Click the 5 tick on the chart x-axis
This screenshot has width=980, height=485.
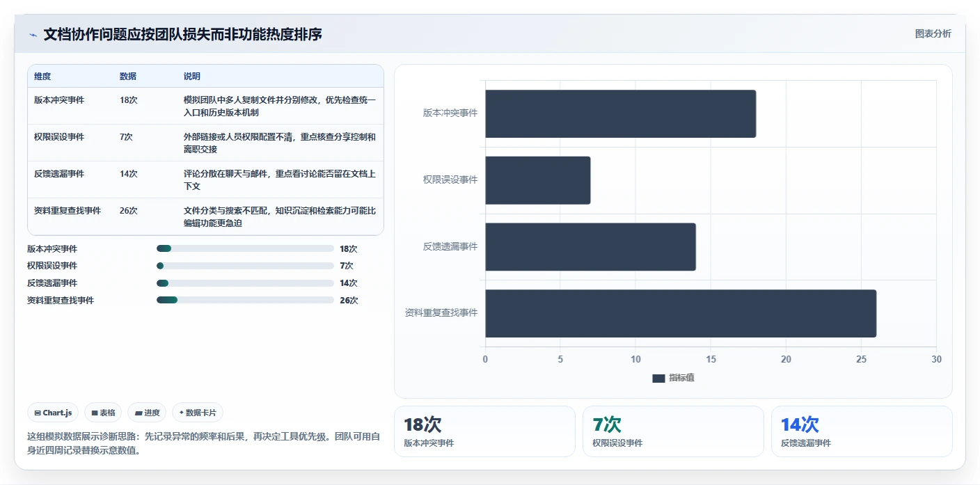click(560, 359)
